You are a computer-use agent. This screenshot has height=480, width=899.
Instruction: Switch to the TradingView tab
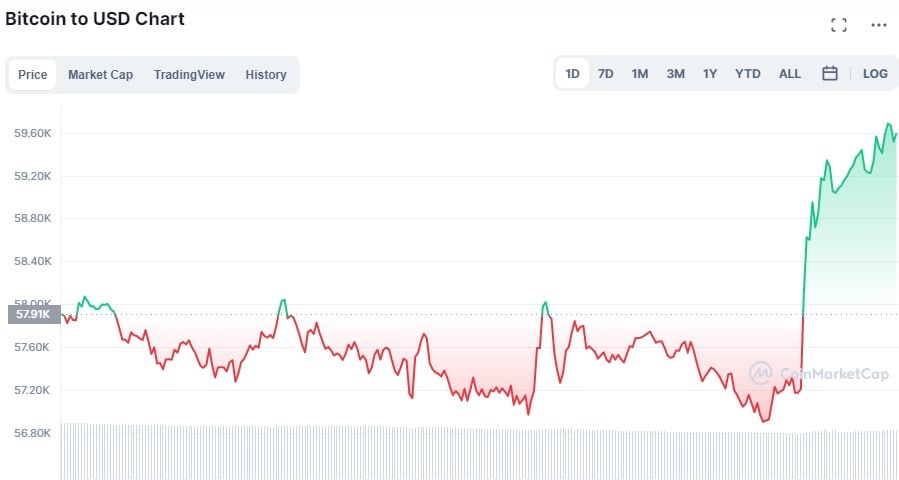pos(189,75)
